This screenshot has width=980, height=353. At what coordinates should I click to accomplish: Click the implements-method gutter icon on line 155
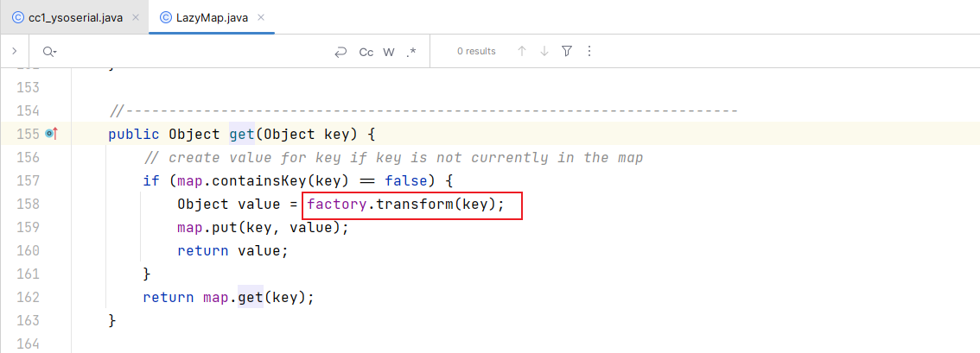click(51, 134)
